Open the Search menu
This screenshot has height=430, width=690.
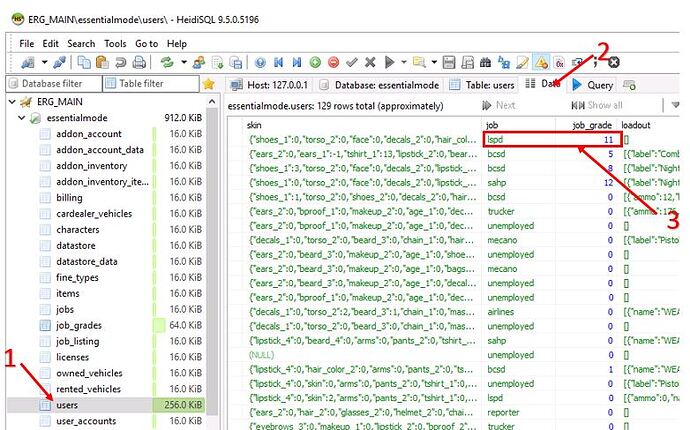81,44
